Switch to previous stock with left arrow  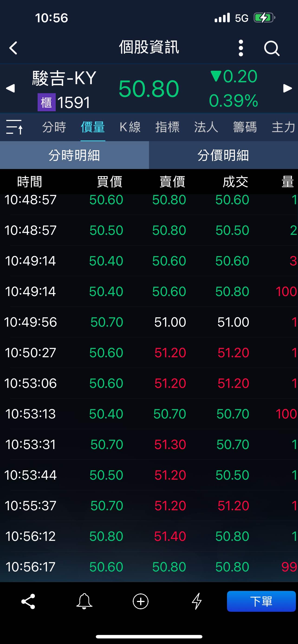click(10, 88)
